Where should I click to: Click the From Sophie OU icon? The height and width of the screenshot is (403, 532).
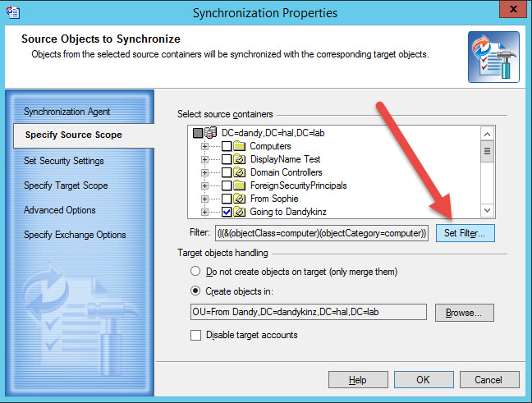tap(241, 199)
